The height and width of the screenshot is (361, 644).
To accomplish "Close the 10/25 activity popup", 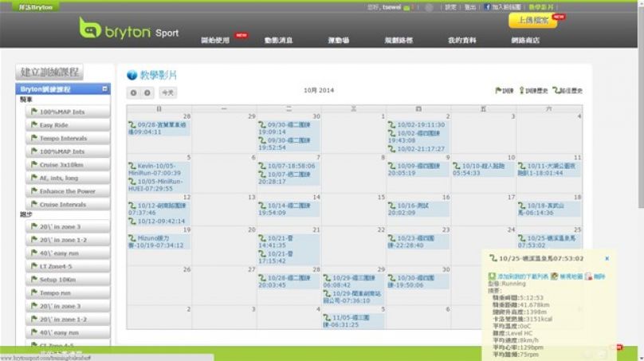I will (x=607, y=258).
